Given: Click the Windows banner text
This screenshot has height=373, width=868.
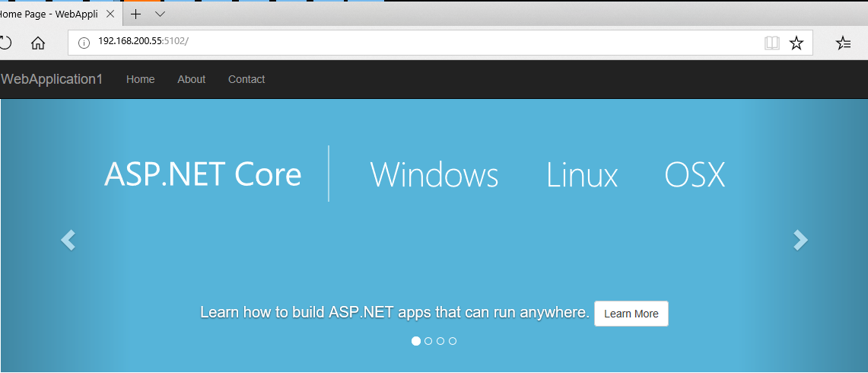Looking at the screenshot, I should pos(434,174).
